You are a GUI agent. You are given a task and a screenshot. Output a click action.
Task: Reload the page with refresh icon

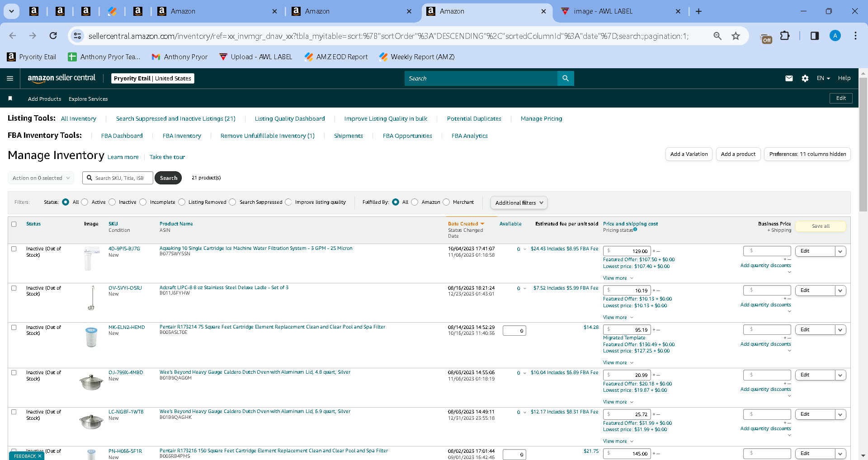[53, 36]
